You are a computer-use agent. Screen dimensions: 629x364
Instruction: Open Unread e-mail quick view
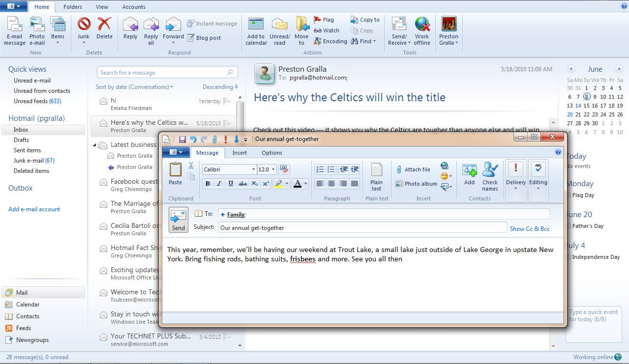click(x=32, y=81)
